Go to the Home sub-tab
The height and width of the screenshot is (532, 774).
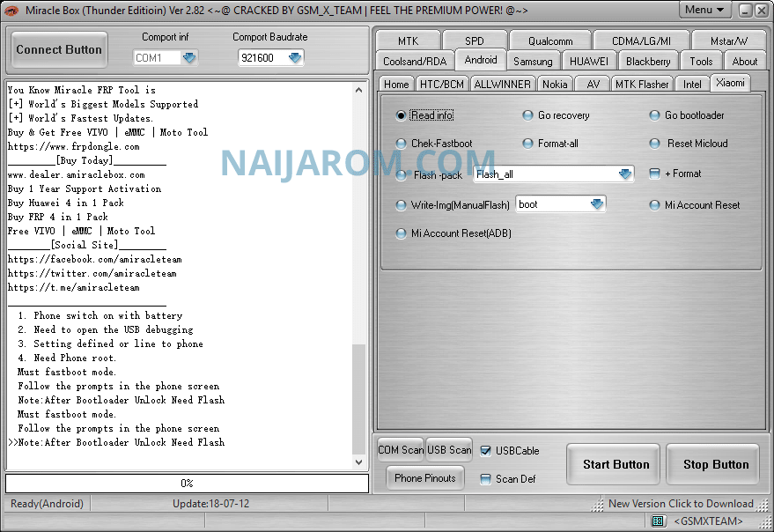click(396, 84)
